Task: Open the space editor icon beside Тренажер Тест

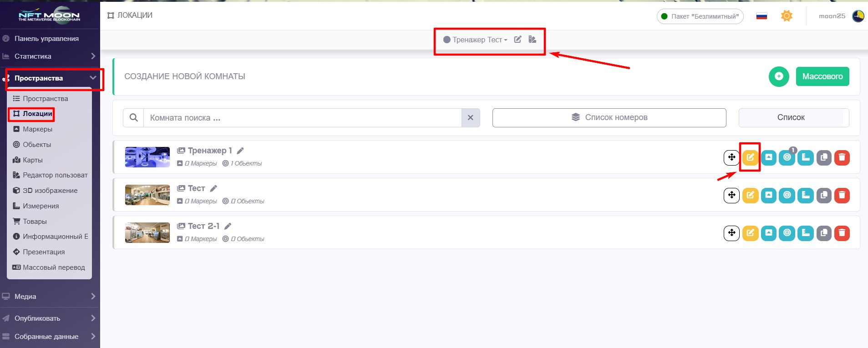Action: (x=532, y=40)
